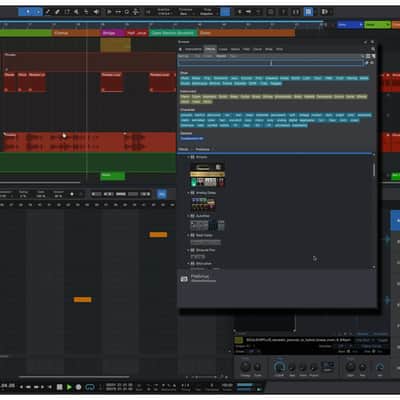Viewport: 400px width, 400px height.
Task: Click the Record button in the transport
Action: pyautogui.click(x=79, y=387)
